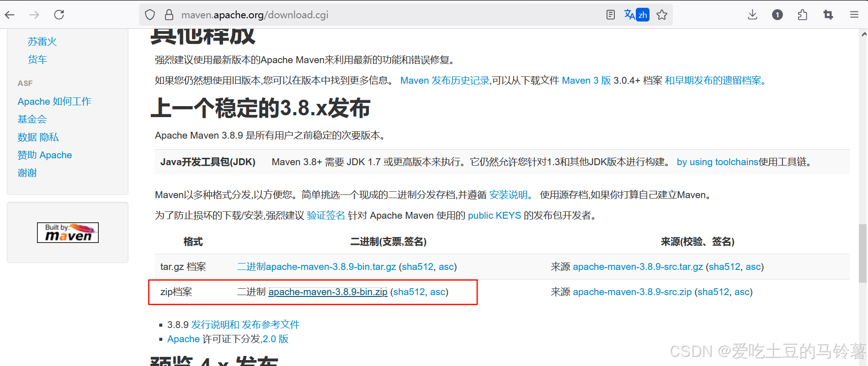The width and height of the screenshot is (868, 366).
Task: Click the ASF sidebar section heading
Action: (x=25, y=83)
